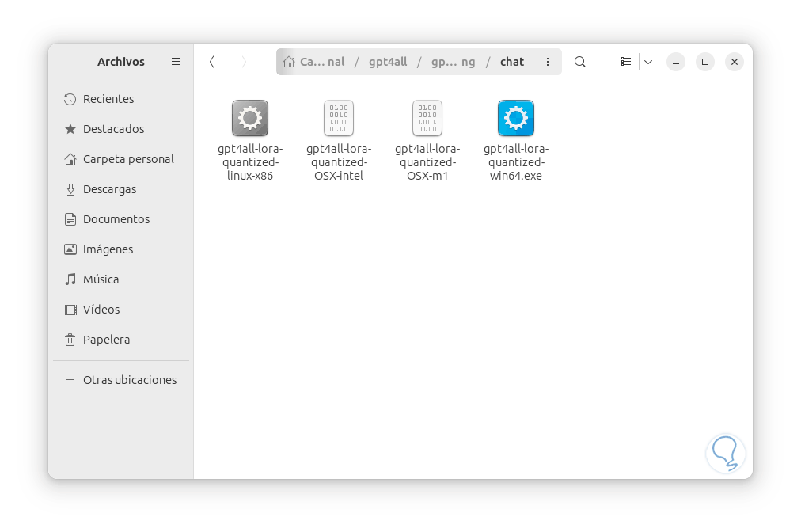This screenshot has height=532, width=801.
Task: Click the Descargas download icon
Action: coord(70,189)
